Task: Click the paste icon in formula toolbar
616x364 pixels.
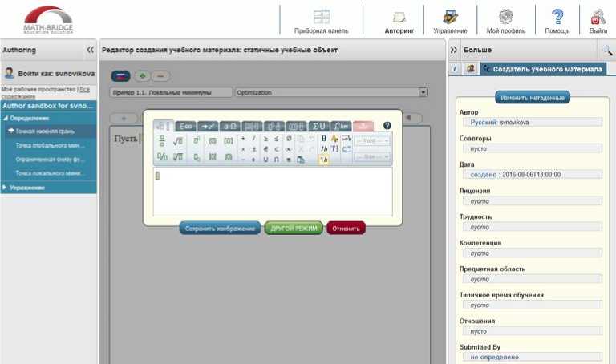Action: pyautogui.click(x=301, y=160)
